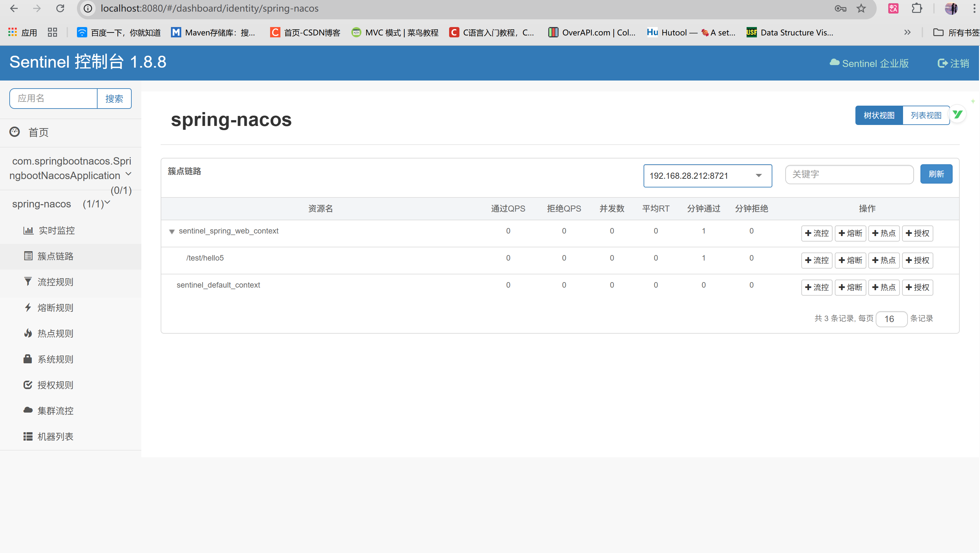Open real-time monitoring chart icon item

point(29,230)
